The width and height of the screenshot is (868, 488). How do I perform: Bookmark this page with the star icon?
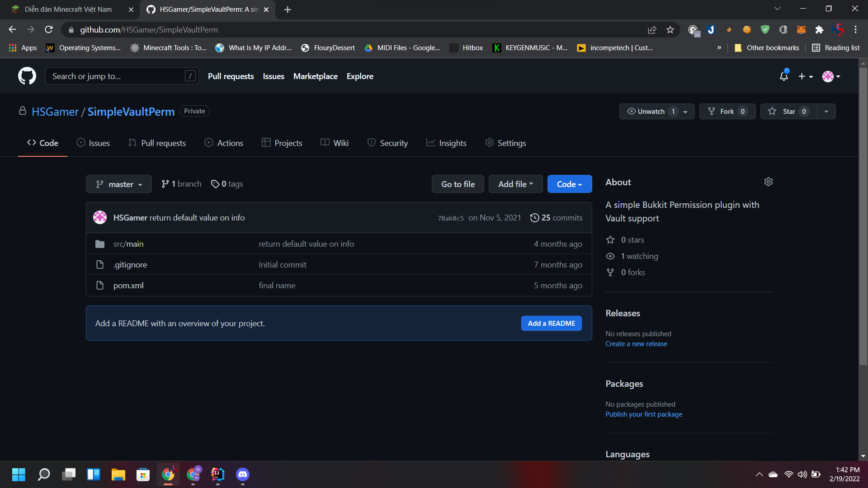point(670,30)
